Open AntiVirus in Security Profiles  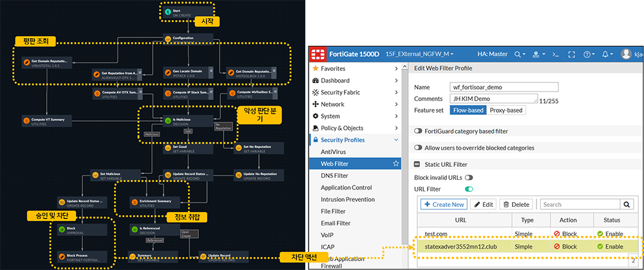334,151
